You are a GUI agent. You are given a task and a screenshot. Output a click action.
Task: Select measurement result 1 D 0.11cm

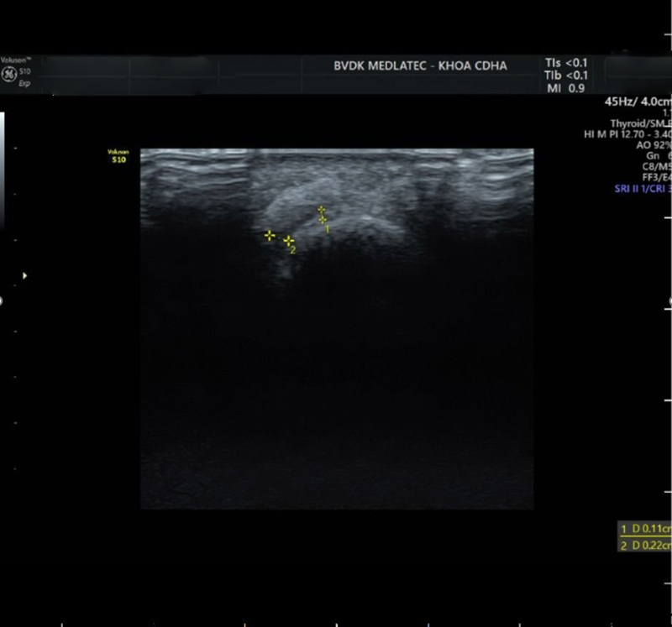coord(644,530)
